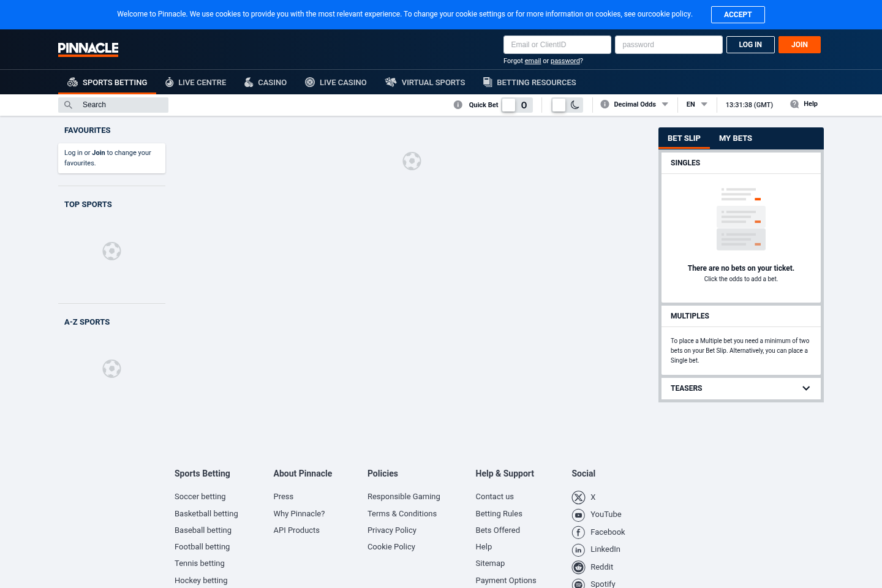Open the Live Casino tab
This screenshot has height=588, width=882.
click(336, 83)
